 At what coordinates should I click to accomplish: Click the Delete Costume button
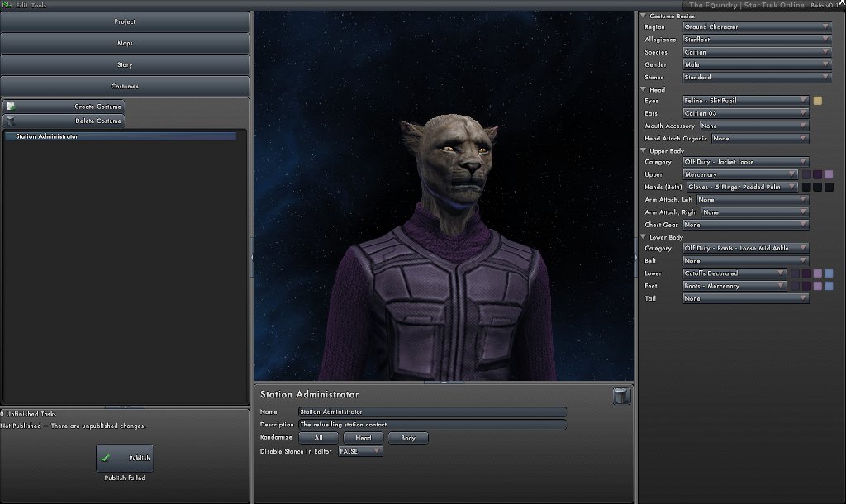click(x=64, y=121)
